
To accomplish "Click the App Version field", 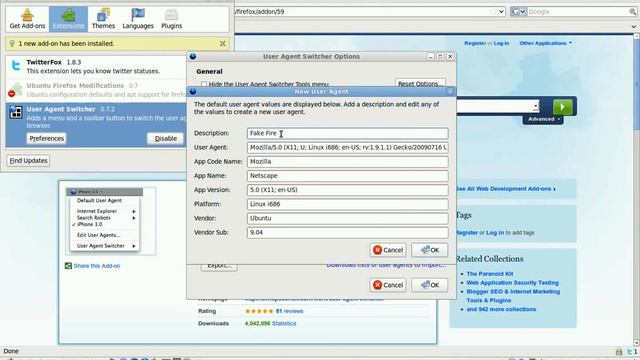I will pos(347,190).
